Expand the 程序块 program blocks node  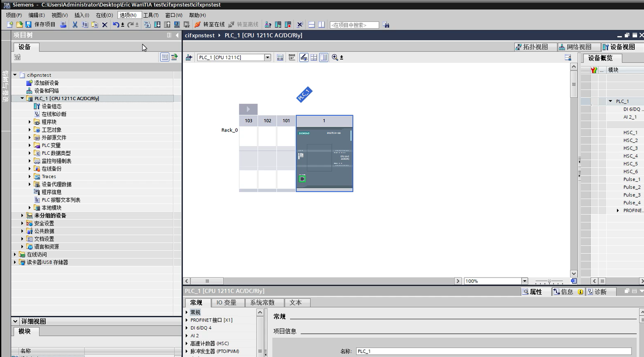coord(30,122)
